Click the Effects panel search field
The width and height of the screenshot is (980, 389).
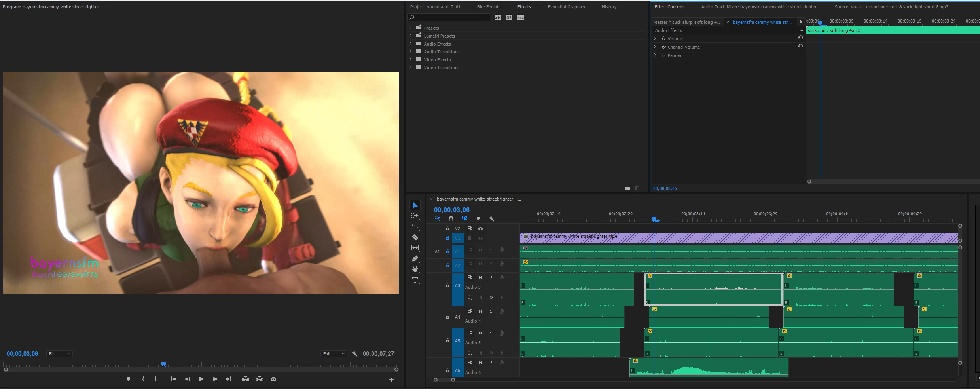pos(449,17)
